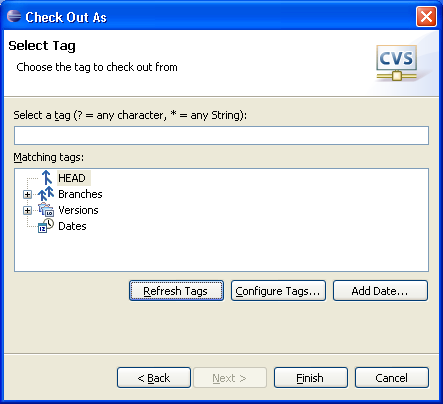Click the Refresh Tags button
The height and width of the screenshot is (404, 443).
tap(176, 291)
